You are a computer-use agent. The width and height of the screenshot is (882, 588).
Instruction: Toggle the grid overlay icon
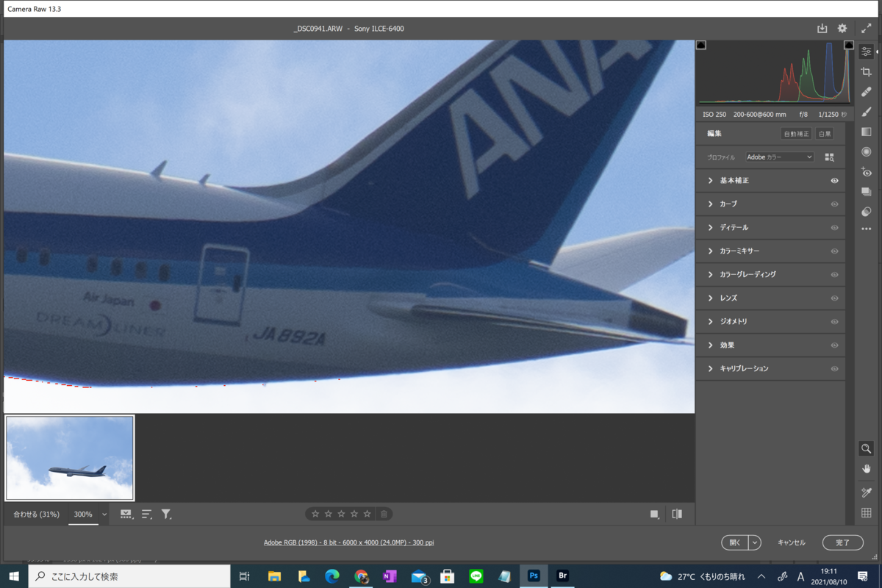click(867, 513)
